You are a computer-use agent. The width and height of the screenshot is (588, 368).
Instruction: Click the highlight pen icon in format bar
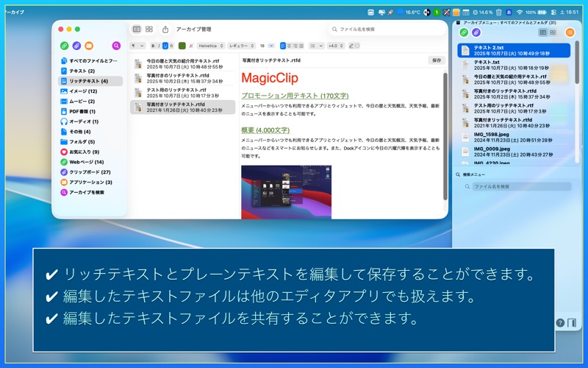tap(351, 46)
